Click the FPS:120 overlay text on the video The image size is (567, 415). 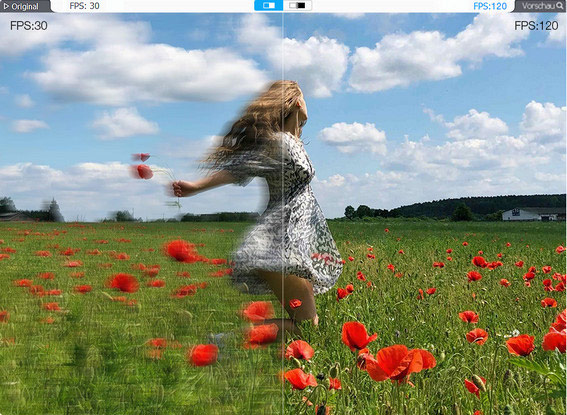click(536, 25)
